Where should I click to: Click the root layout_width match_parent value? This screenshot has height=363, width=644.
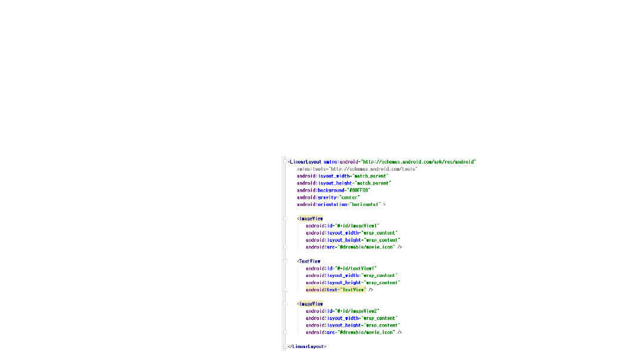(371, 176)
